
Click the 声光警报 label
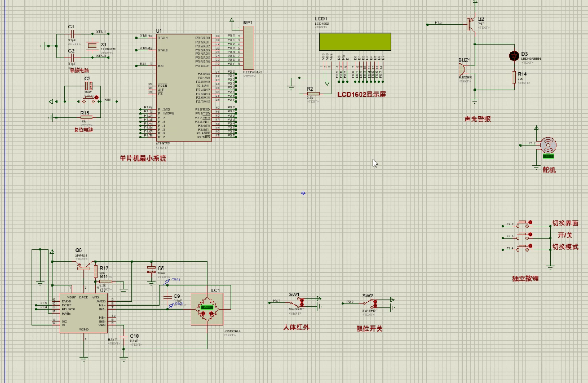click(478, 119)
